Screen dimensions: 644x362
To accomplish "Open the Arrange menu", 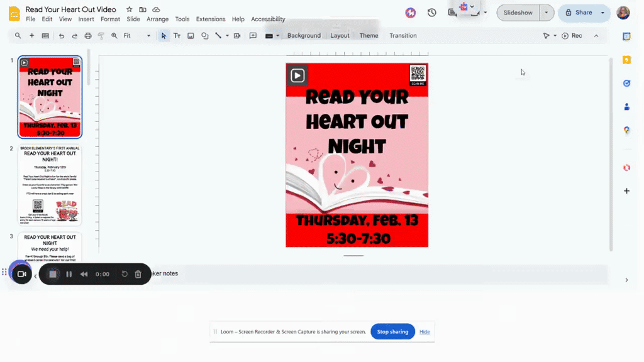I will 158,19.
